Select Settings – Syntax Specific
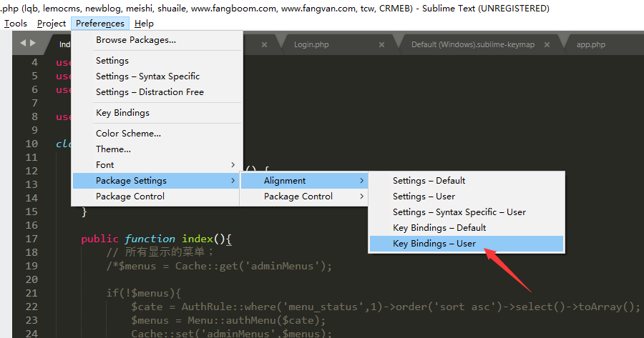 pos(157,76)
